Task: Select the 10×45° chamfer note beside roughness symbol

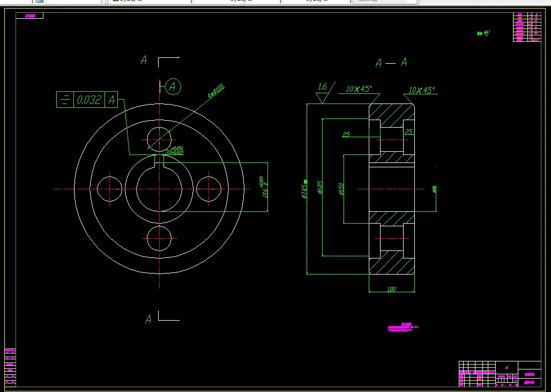Action: pos(359,88)
